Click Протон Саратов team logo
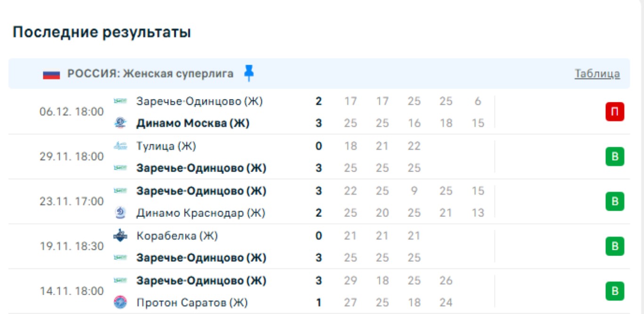The image size is (644, 314). 121,303
